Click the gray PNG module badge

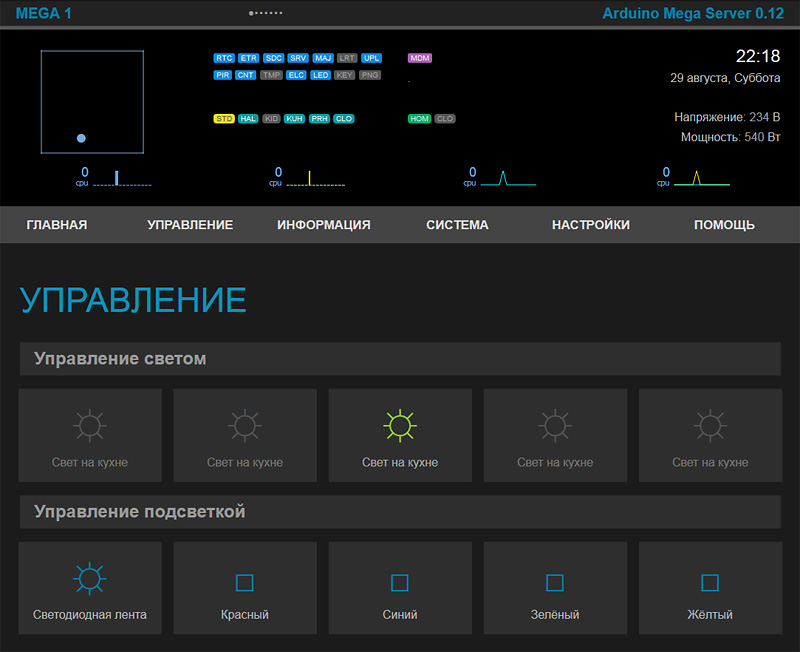(370, 75)
